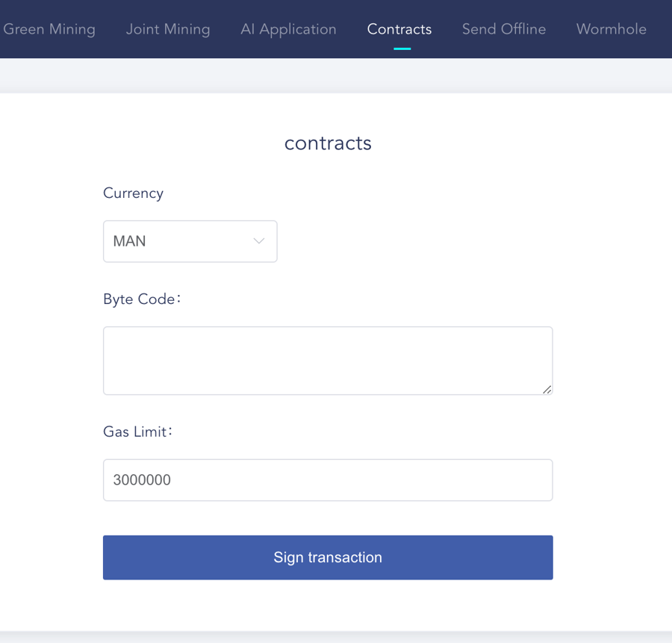This screenshot has width=672, height=643.
Task: Focus the Gas Limit input field
Action: (328, 479)
